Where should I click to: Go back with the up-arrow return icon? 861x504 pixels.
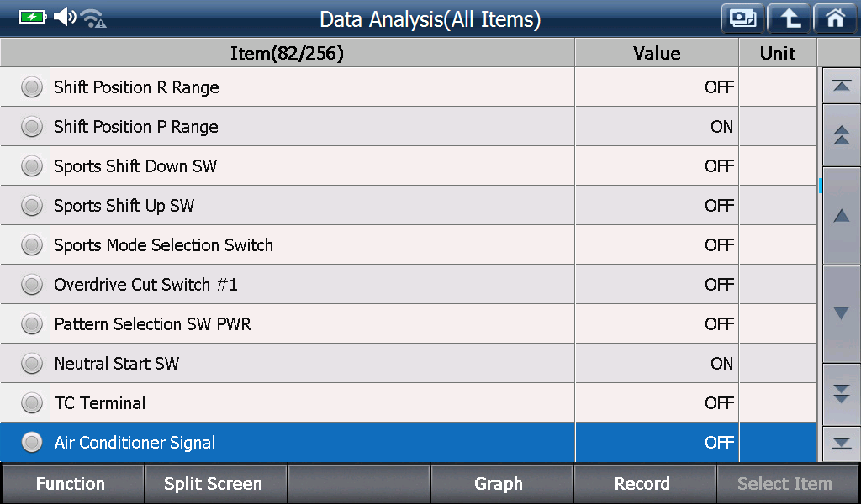point(789,18)
